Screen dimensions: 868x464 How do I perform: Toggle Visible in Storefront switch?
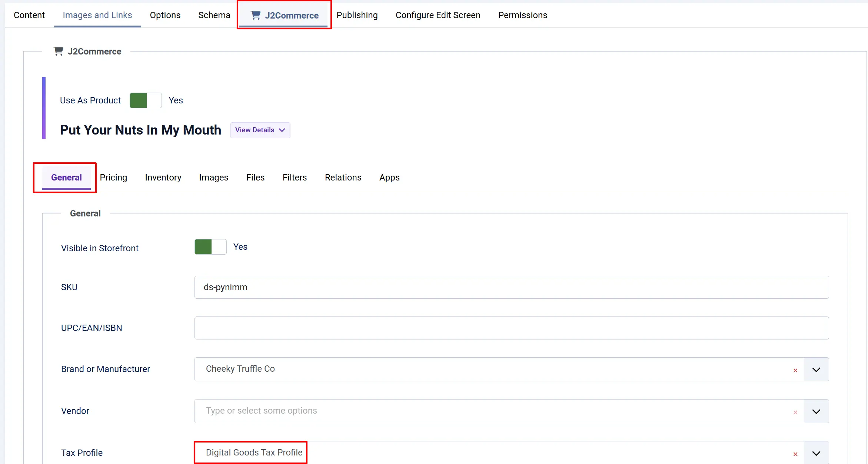[210, 247]
